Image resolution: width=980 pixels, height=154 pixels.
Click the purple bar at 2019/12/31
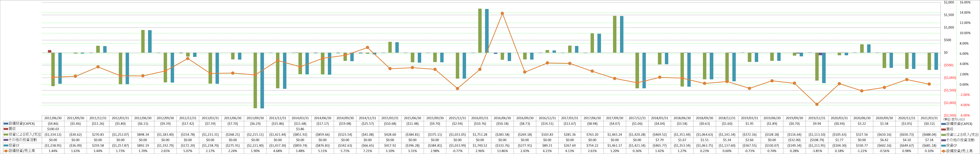821,54
